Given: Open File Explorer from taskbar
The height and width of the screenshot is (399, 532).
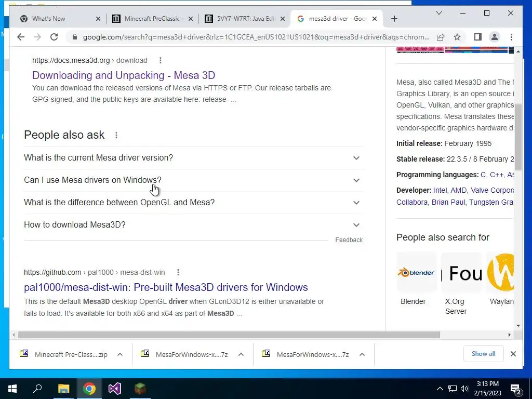Looking at the screenshot, I should click(63, 389).
